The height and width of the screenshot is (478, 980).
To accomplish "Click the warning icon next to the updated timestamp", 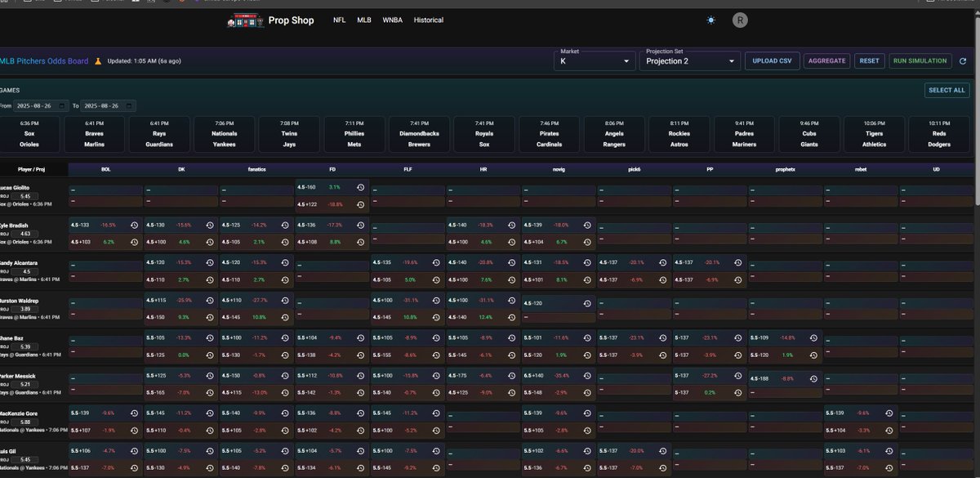I will [98, 60].
